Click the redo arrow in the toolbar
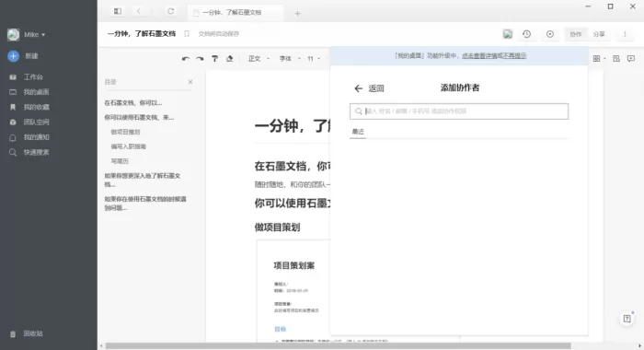The width and height of the screenshot is (644, 350). pos(200,59)
